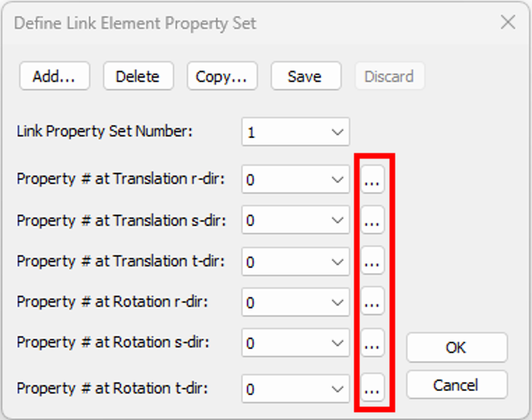The width and height of the screenshot is (532, 420).
Task: Open ellipsis button for Rotation t-dir property
Action: click(x=372, y=388)
